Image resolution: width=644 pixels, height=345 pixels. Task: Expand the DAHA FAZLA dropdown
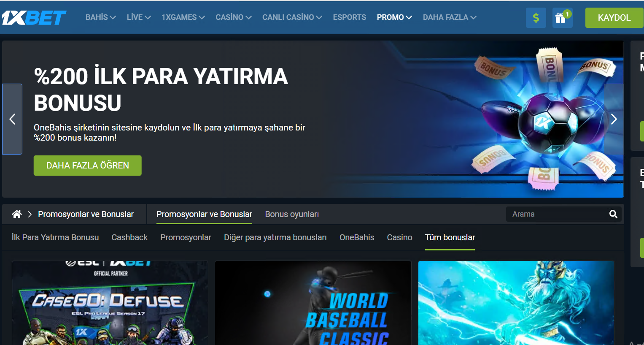coord(450,17)
